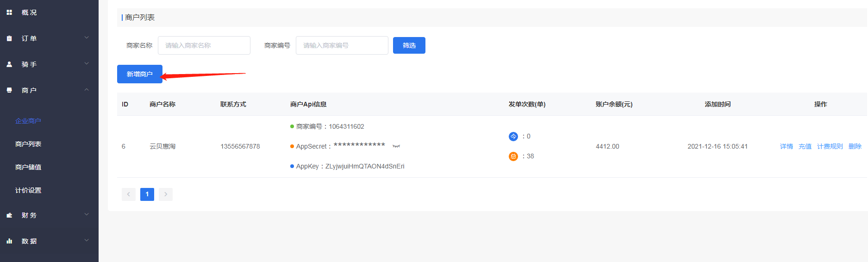Click the 新增商户 add merchant button
The image size is (868, 262).
[x=140, y=74]
